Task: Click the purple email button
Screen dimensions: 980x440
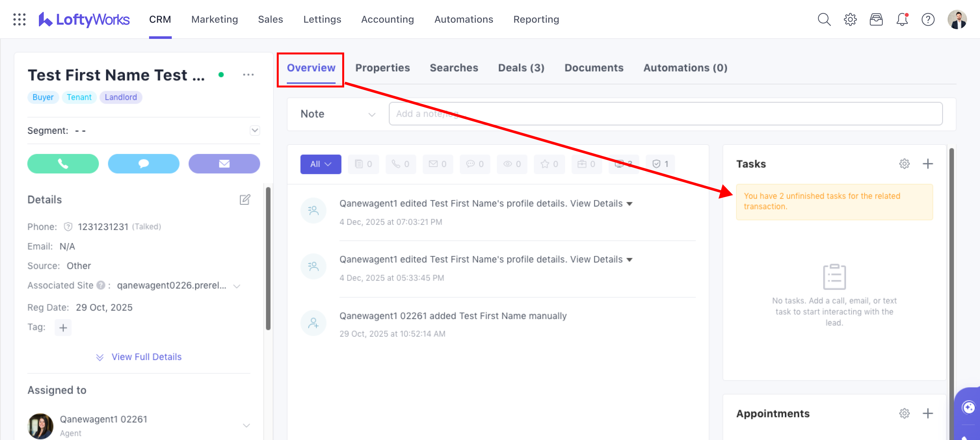Action: pyautogui.click(x=224, y=164)
